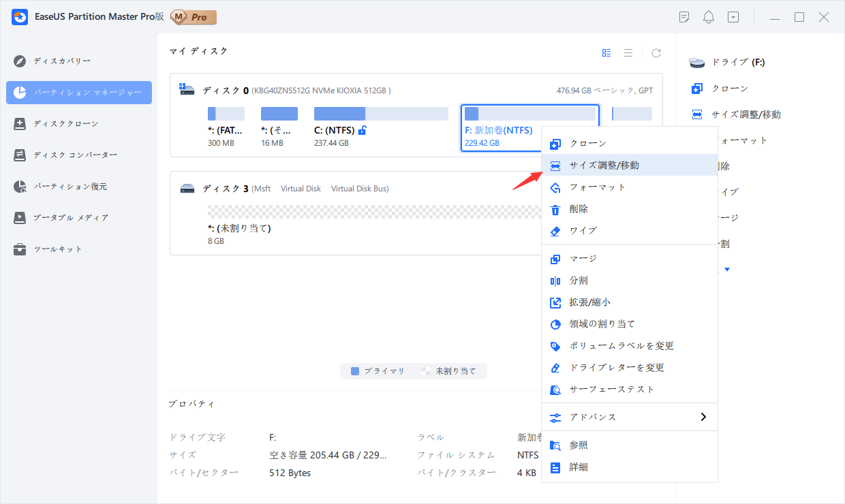Expand the アドバンス submenu
Image resolution: width=845 pixels, height=504 pixels.
coord(703,417)
